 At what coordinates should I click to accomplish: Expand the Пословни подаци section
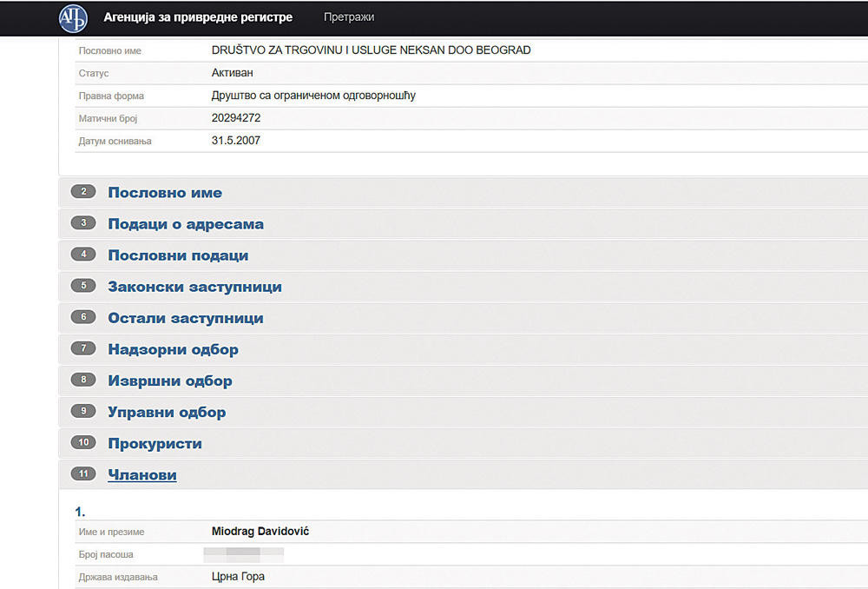178,255
